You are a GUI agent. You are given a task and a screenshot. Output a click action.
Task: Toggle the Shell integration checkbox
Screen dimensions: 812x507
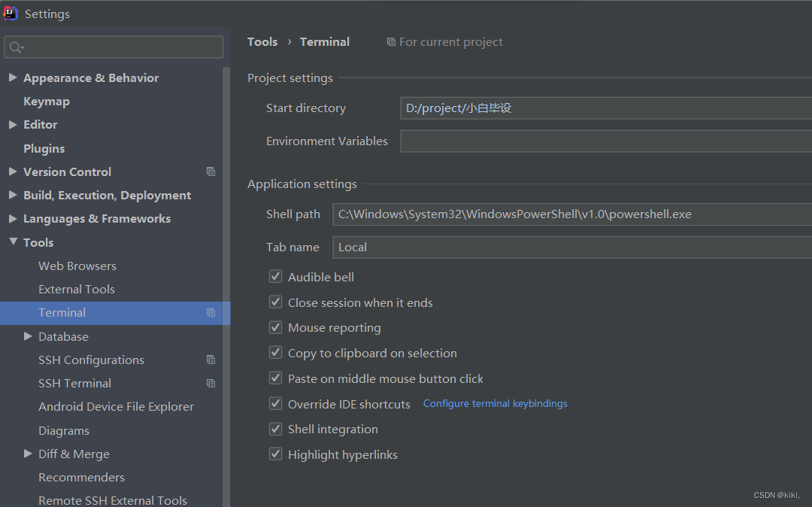[275, 429]
